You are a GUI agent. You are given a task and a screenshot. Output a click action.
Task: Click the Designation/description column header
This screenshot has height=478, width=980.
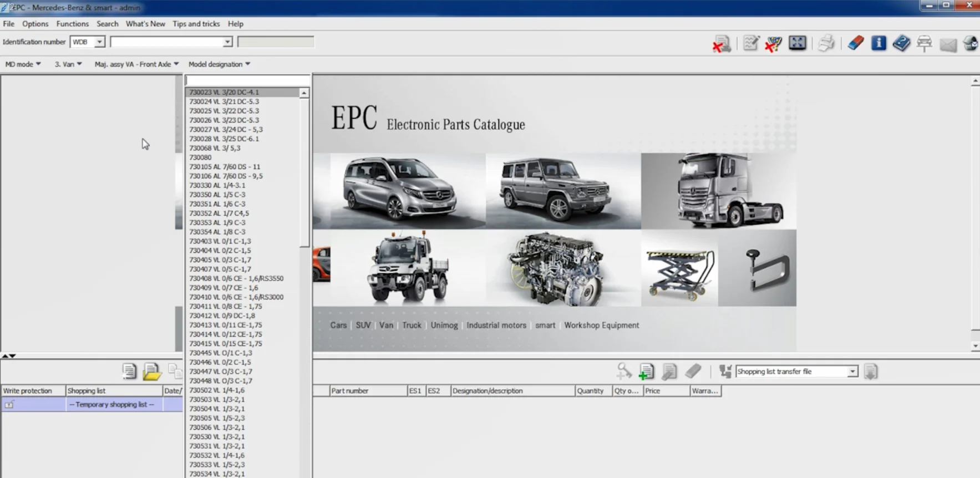point(513,391)
